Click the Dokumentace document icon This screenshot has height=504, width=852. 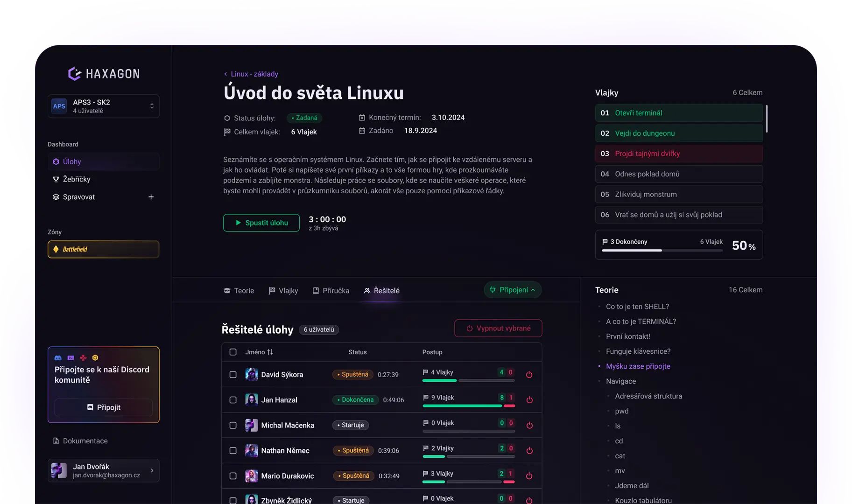pyautogui.click(x=56, y=441)
